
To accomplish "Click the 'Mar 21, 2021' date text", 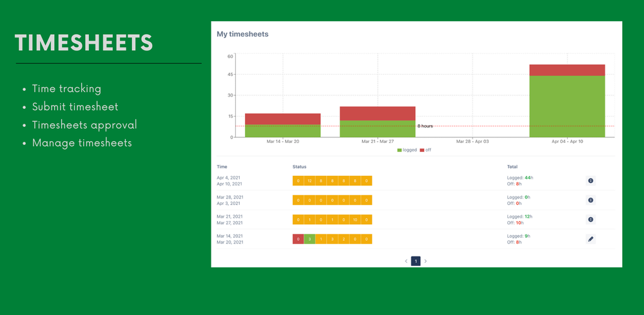I will [229, 216].
